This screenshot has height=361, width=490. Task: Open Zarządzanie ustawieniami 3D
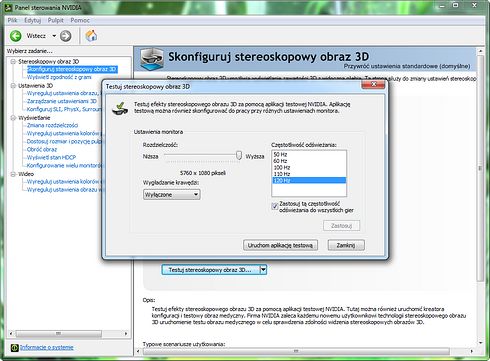pos(62,101)
